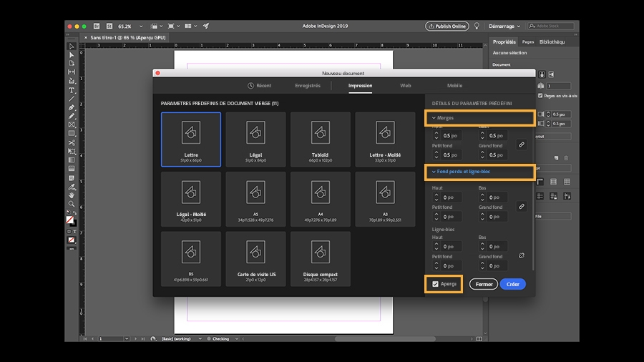
Task: Click the GPU performance rocket icon
Action: tap(206, 26)
